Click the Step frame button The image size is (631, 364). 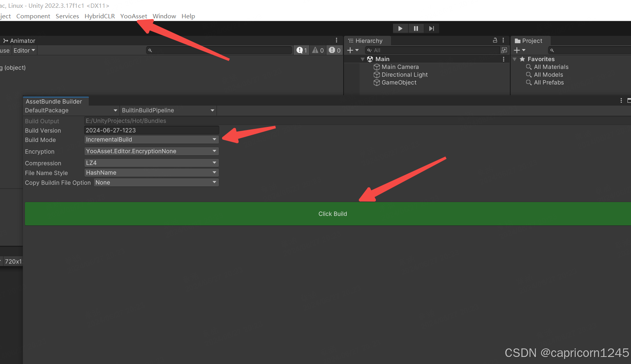pos(432,28)
